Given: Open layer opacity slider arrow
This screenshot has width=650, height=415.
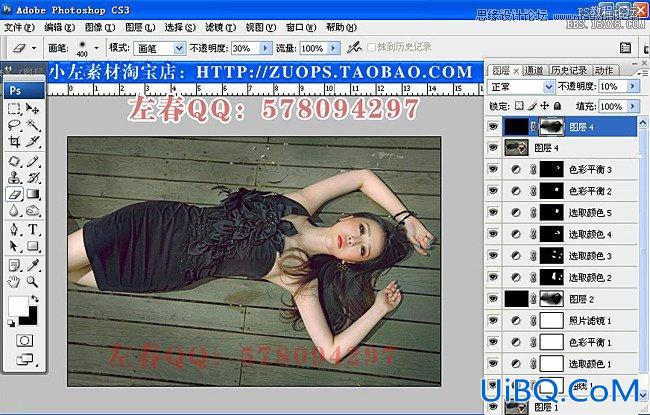Looking at the screenshot, I should click(x=633, y=86).
